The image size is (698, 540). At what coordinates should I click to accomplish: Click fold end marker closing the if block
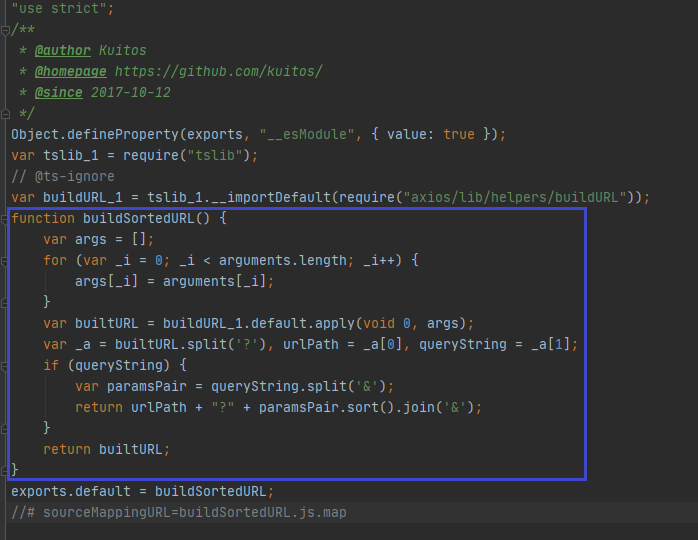pos(4,429)
